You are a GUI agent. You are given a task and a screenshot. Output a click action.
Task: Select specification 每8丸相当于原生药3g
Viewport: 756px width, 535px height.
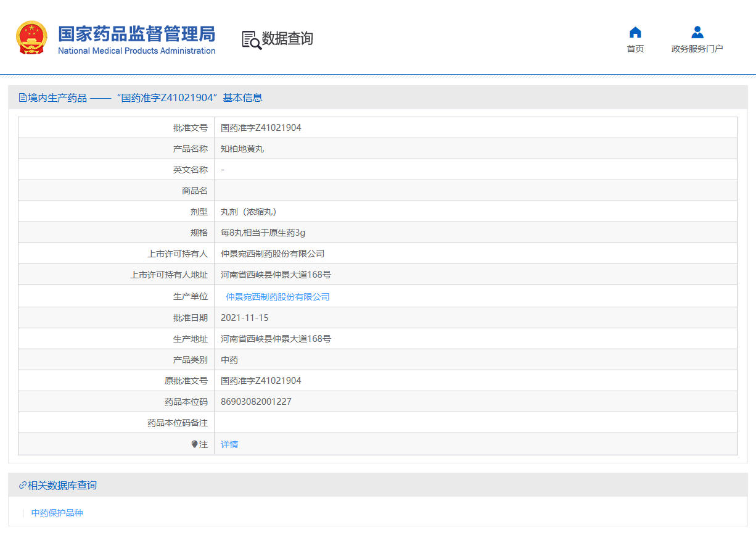pyautogui.click(x=263, y=233)
